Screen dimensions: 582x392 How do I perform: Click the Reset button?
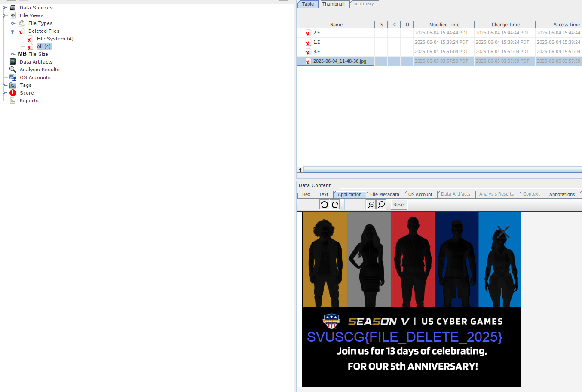(x=399, y=205)
